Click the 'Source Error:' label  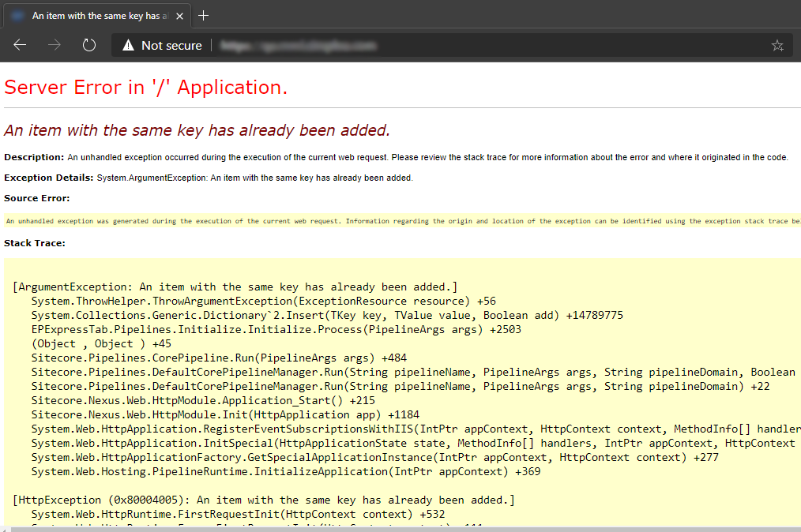[x=37, y=198]
